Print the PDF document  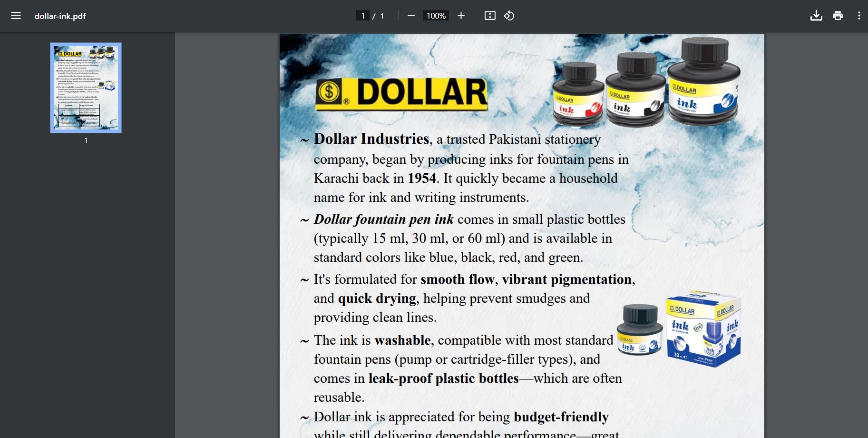(838, 16)
